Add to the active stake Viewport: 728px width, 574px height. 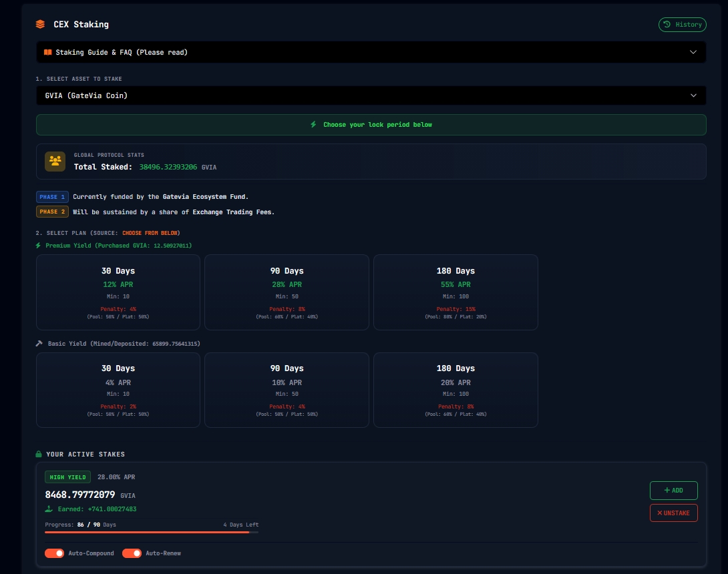[x=674, y=491]
